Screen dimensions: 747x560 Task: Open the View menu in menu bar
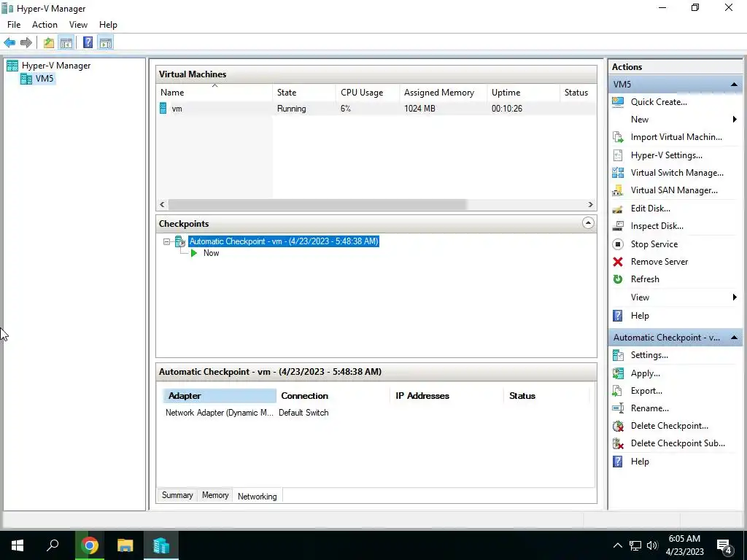tap(78, 25)
